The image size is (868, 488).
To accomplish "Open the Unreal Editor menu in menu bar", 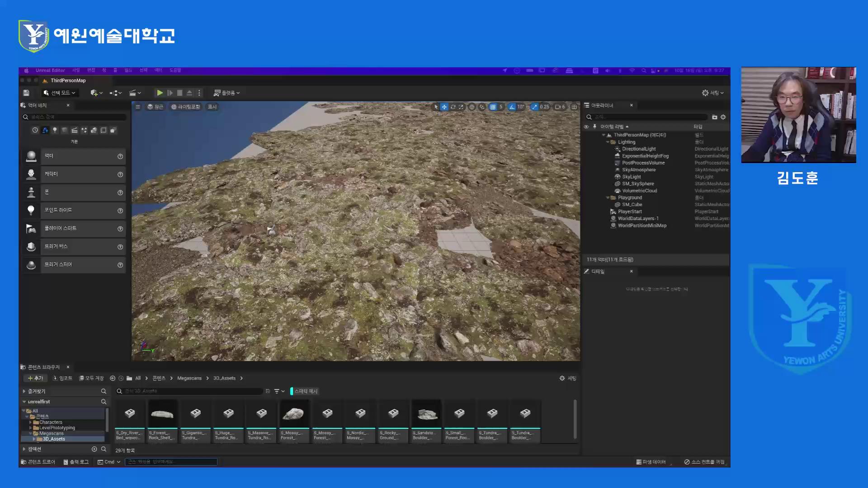I will [x=50, y=70].
